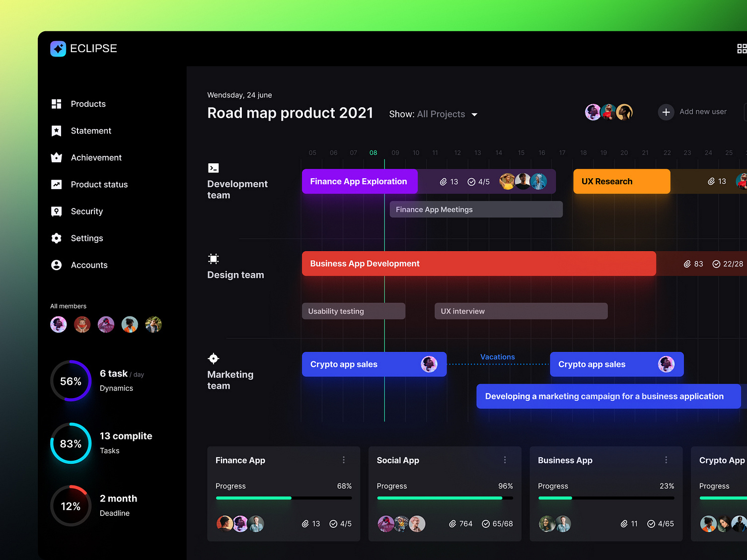Click the Add new user button

[693, 112]
